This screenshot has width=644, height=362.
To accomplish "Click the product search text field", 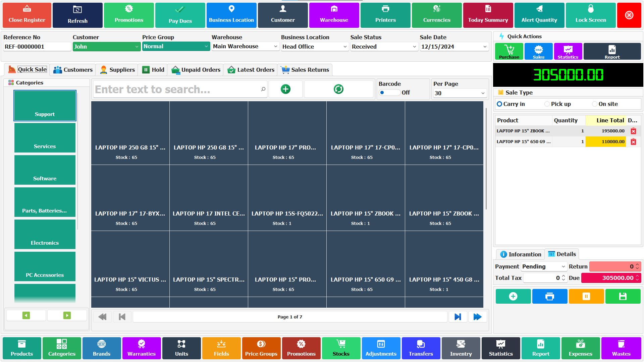I will click(178, 89).
